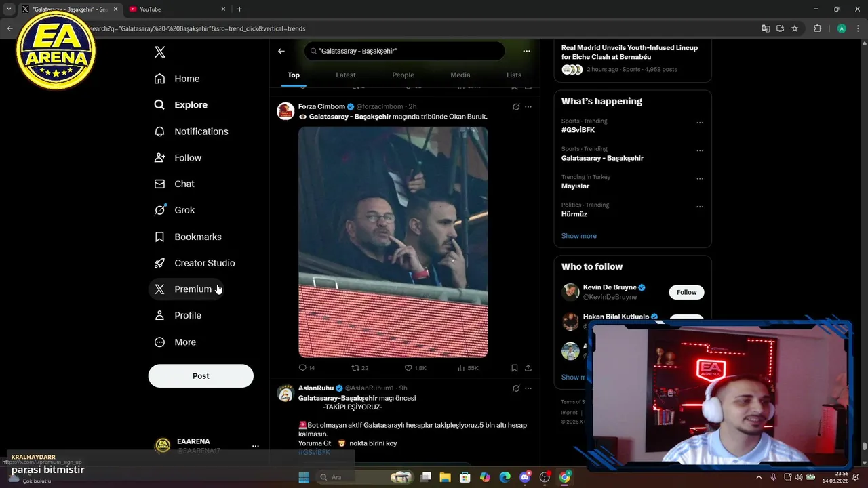Open the Chrome extensions menu

817,28
